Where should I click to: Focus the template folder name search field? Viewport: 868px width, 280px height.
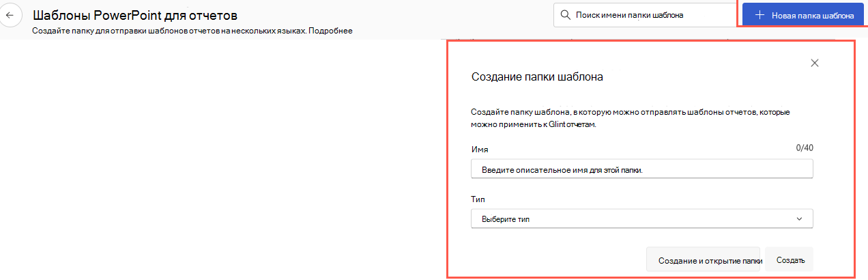[643, 14]
